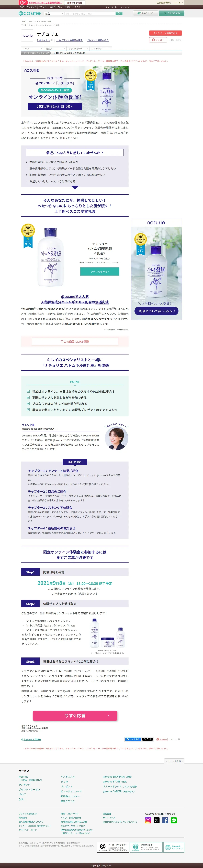Click the ハトムギ浸透乳液 product bottle image
203x868 pixels.
(x=51, y=257)
